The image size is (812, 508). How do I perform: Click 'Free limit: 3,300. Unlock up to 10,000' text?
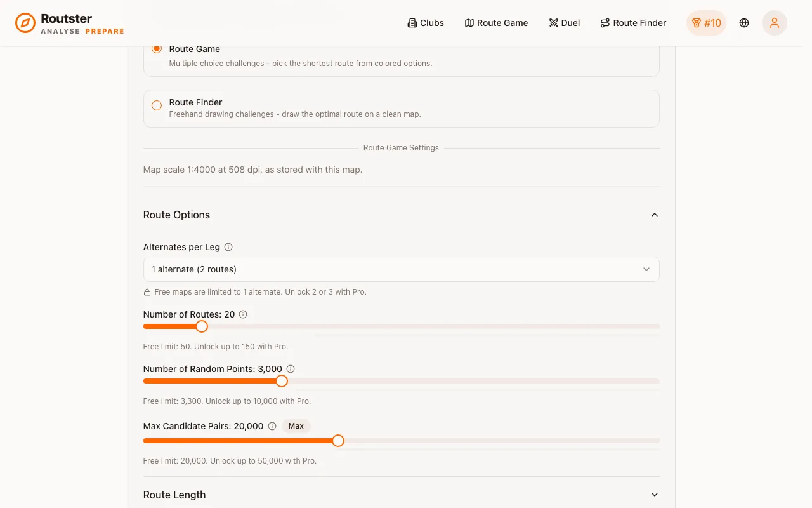click(x=227, y=401)
